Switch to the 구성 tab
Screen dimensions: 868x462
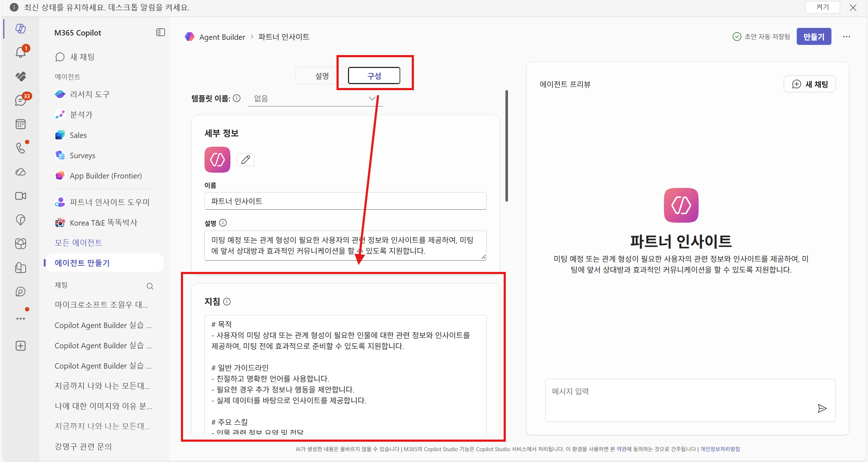[x=374, y=76]
